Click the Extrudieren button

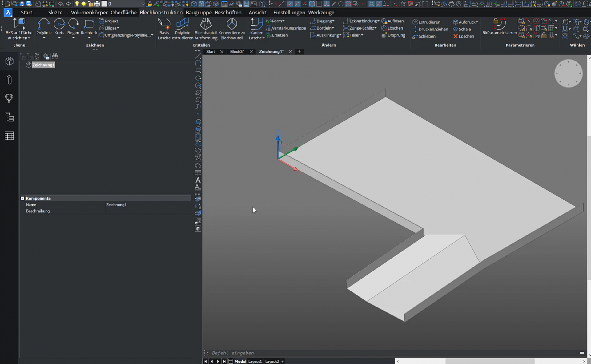[x=426, y=22]
